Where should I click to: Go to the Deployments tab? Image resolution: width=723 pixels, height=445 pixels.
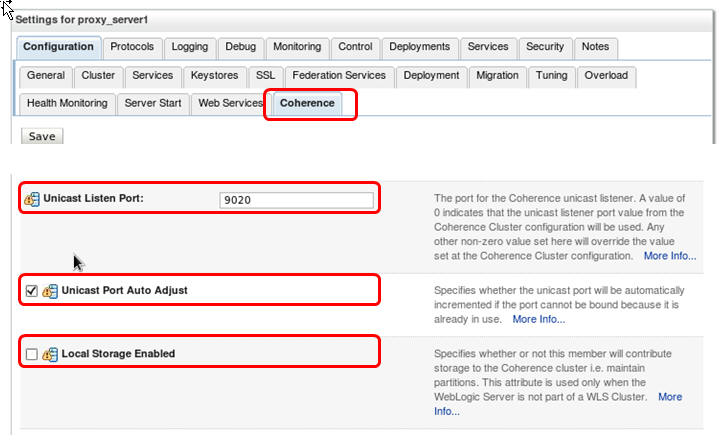point(419,47)
